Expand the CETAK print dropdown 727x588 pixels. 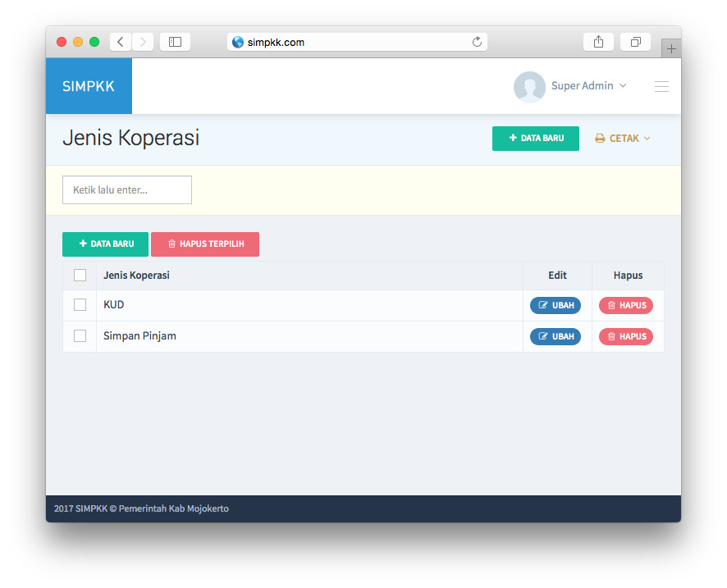623,139
